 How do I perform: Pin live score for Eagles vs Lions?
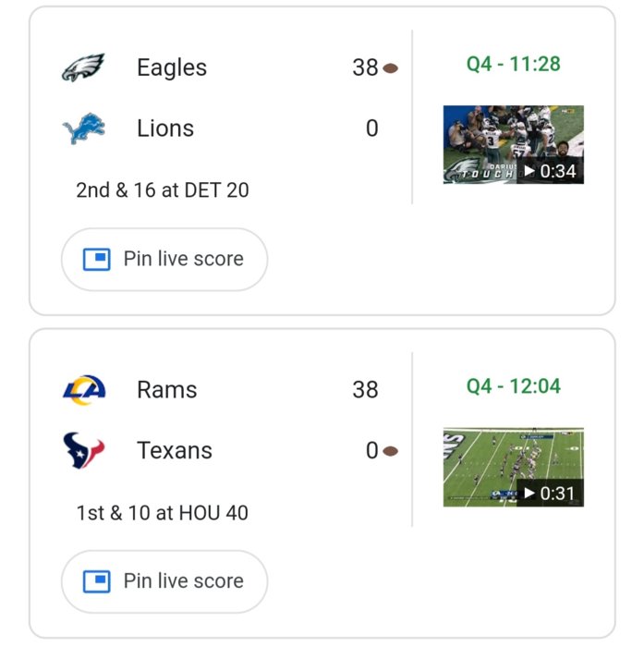[x=164, y=259]
